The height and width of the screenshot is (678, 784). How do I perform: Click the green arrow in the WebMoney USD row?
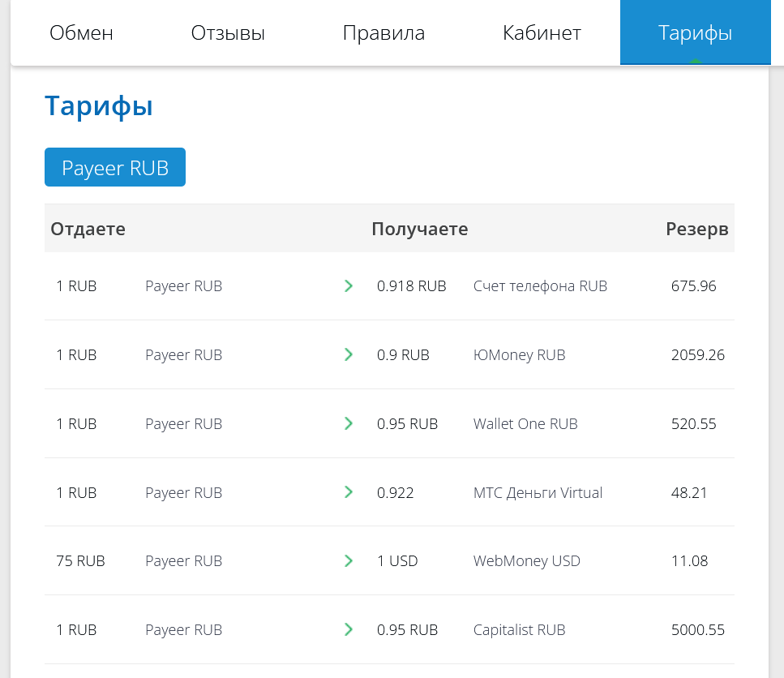(349, 561)
